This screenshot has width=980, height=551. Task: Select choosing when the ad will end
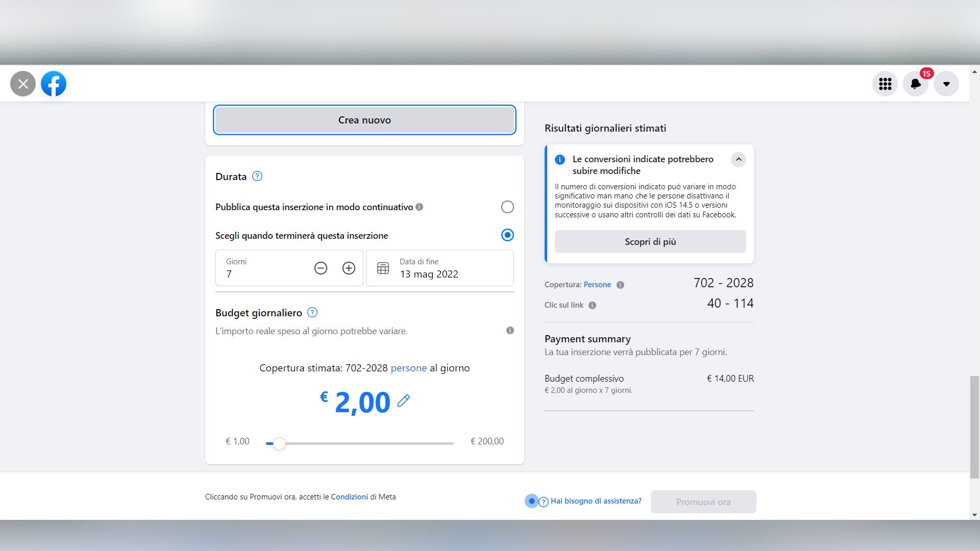coord(507,235)
